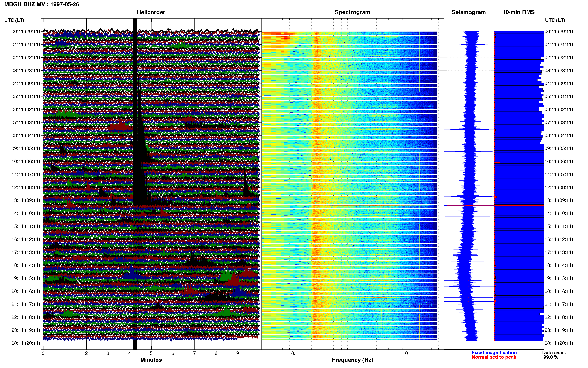Click the left 06:11 (02:11) time label

(x=26, y=109)
